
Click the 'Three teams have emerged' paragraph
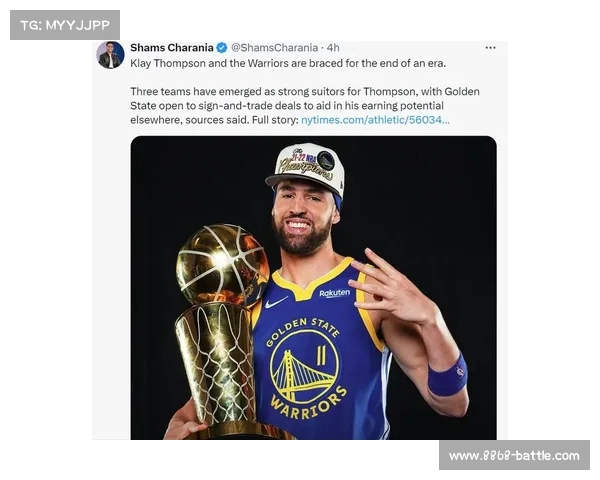[304, 105]
